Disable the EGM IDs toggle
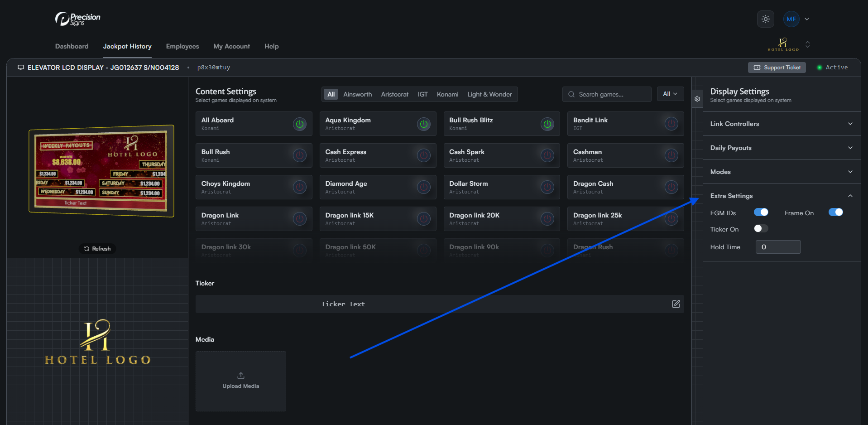This screenshot has height=425, width=868. [761, 212]
